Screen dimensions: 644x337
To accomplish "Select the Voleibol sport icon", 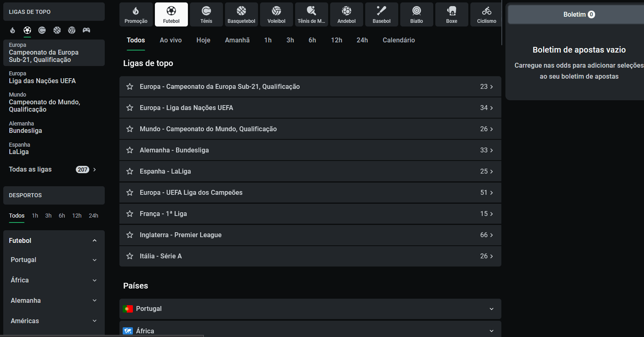I will pos(276,15).
